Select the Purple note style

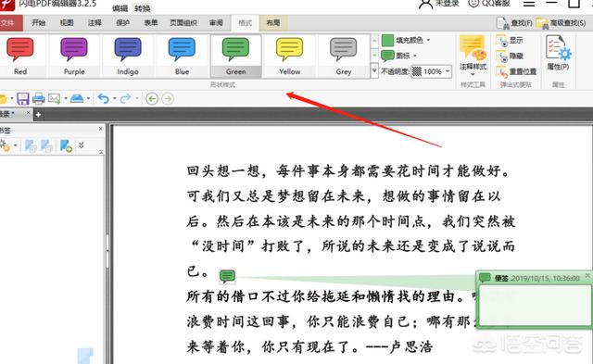point(74,56)
